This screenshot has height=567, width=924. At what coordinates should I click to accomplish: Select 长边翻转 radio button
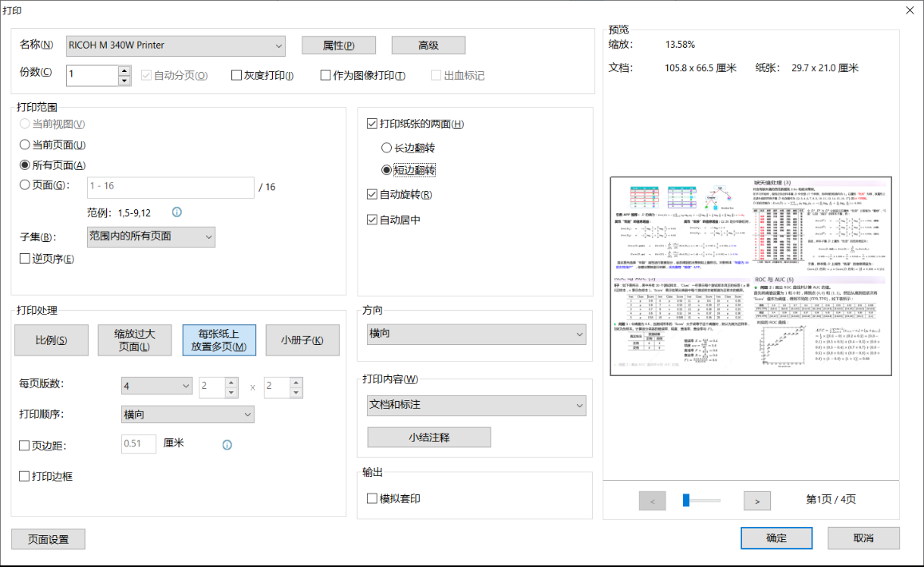tap(387, 149)
